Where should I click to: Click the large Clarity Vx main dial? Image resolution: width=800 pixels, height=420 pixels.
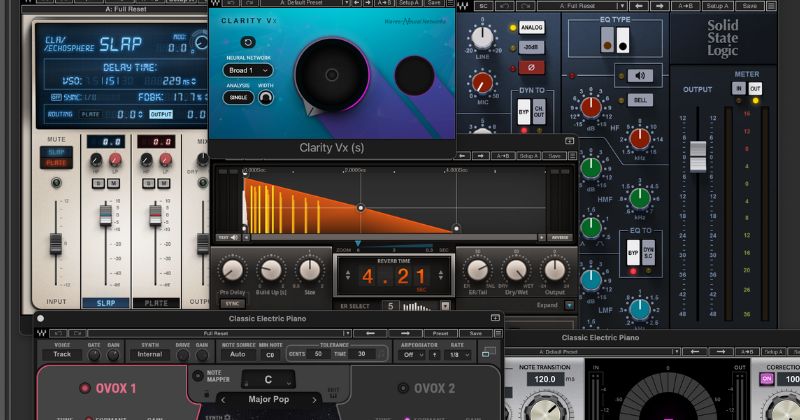point(332,75)
